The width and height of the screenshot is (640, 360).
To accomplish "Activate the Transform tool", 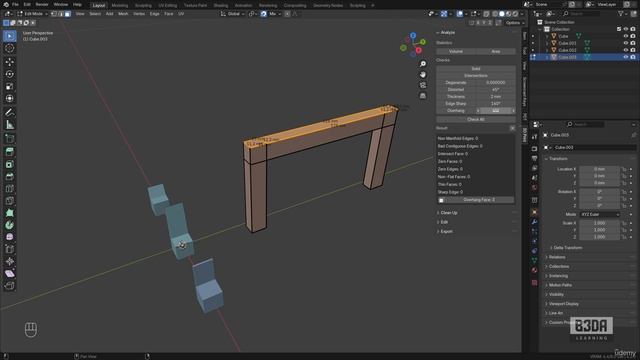I will pos(9,98).
